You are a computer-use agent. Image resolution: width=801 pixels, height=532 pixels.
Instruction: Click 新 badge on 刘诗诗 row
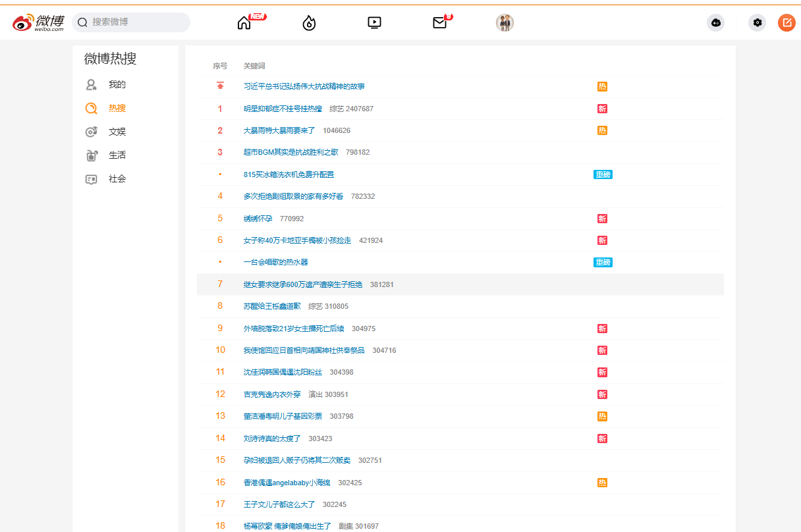[602, 439]
